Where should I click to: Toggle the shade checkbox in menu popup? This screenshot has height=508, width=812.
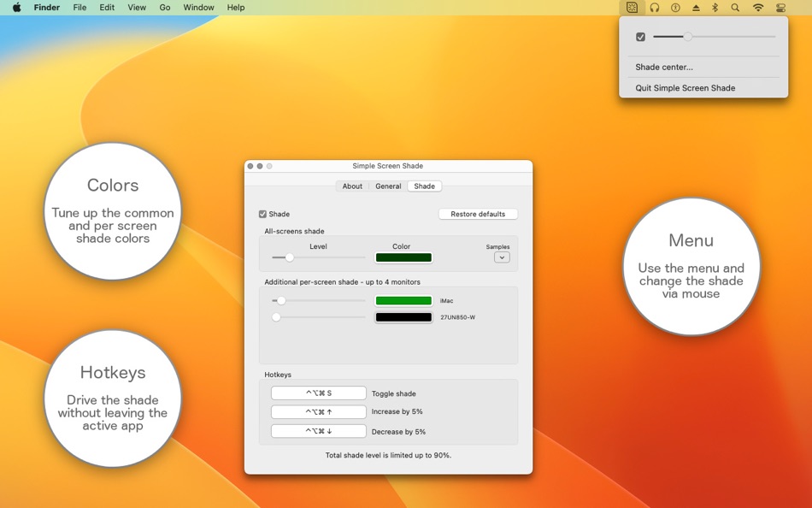tap(640, 37)
